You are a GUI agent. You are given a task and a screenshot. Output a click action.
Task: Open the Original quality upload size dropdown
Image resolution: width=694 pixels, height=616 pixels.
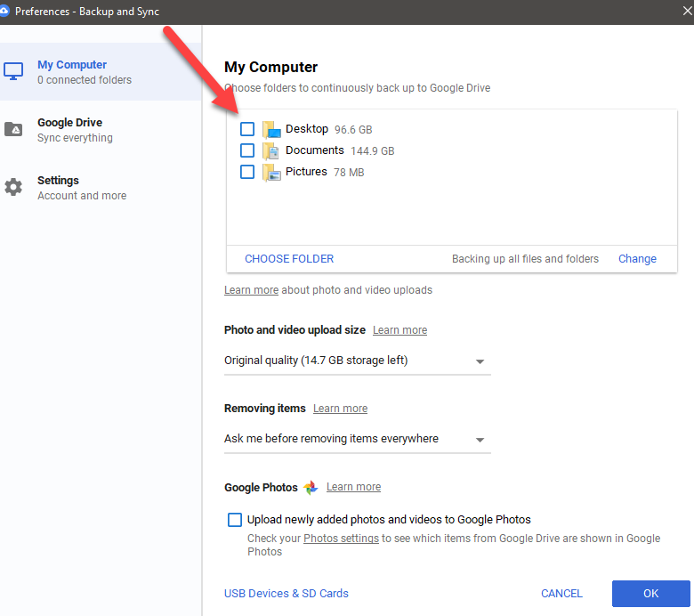tap(357, 361)
